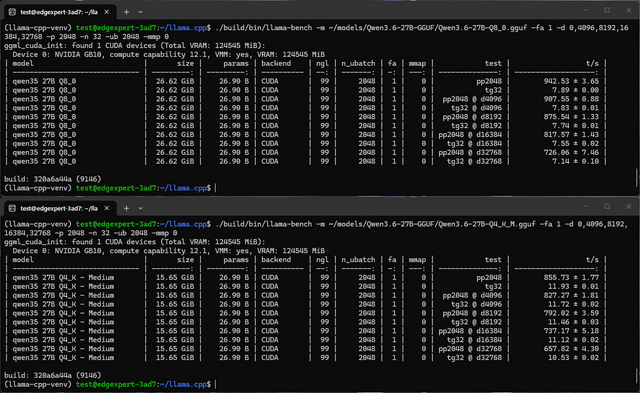Maximize the bottom terminal window
The width and height of the screenshot is (640, 393).
click(607, 206)
